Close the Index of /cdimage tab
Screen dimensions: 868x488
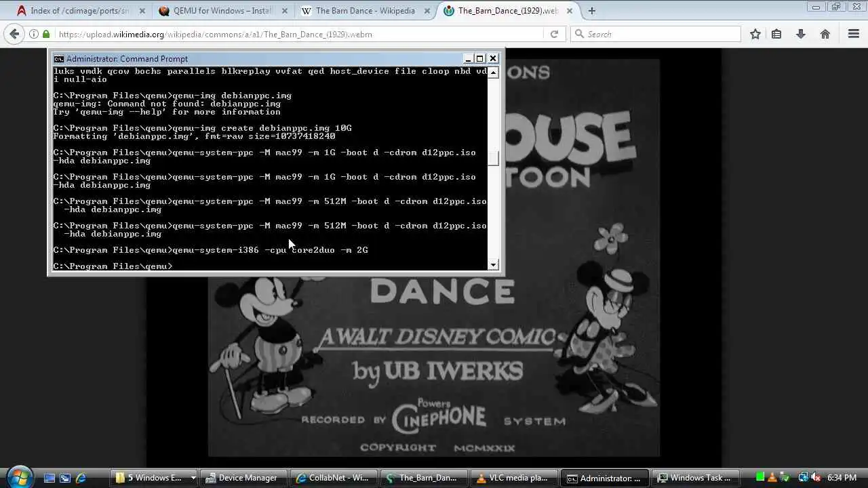coord(142,11)
